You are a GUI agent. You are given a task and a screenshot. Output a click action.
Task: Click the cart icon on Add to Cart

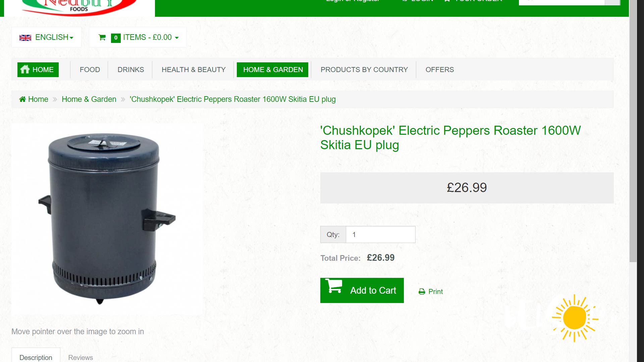334,286
